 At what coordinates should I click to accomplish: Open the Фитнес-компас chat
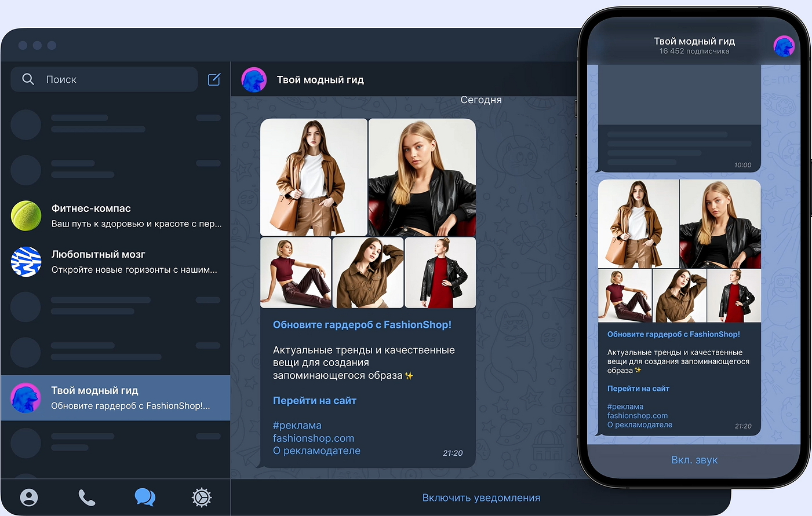pos(115,215)
